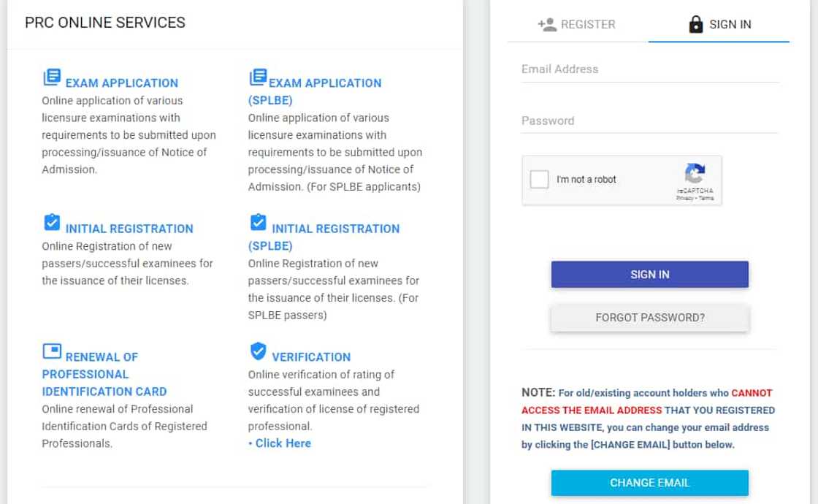Click the Forgot Password button
Image resolution: width=818 pixels, height=504 pixels.
tap(649, 318)
